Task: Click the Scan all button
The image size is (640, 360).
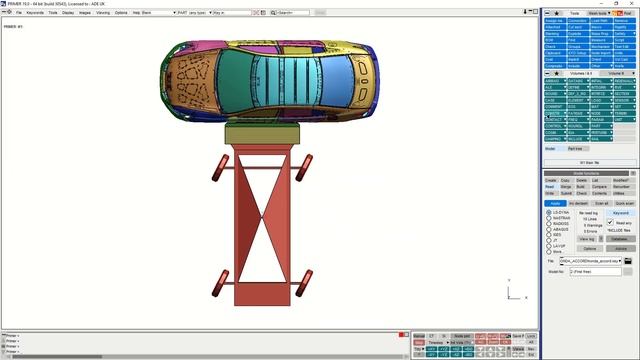Action: point(601,203)
